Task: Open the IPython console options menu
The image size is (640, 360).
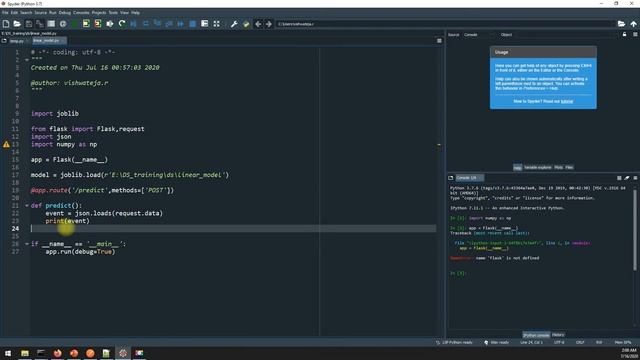Action: pos(635,178)
